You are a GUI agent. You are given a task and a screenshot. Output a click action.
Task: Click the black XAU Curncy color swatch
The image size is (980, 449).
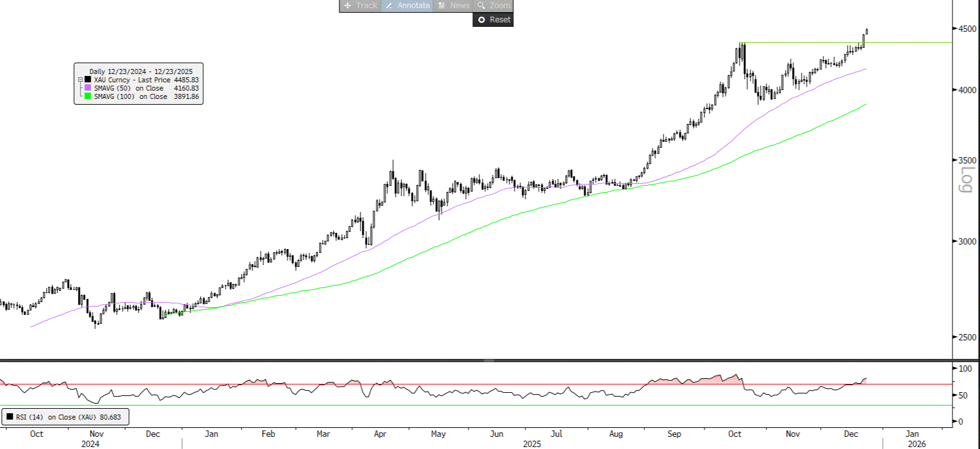click(x=88, y=80)
